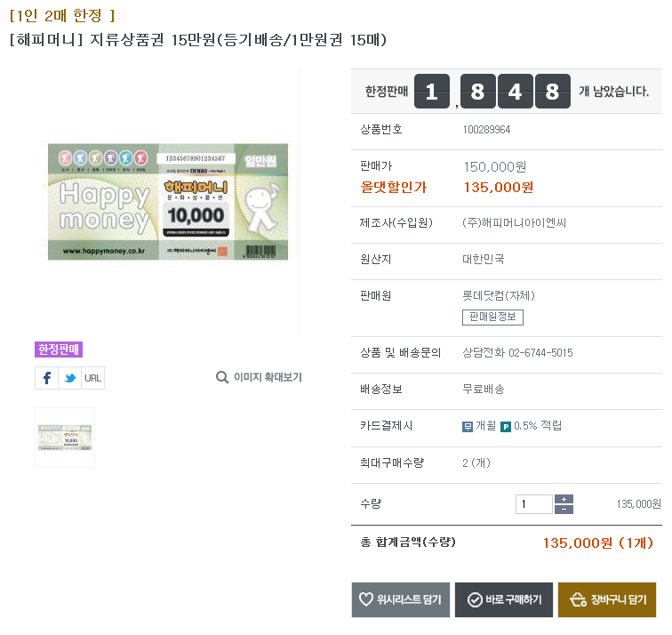Viewport: 672px width, 635px height.
Task: Add item to wishlist (위시리스트 담기)
Action: click(400, 599)
